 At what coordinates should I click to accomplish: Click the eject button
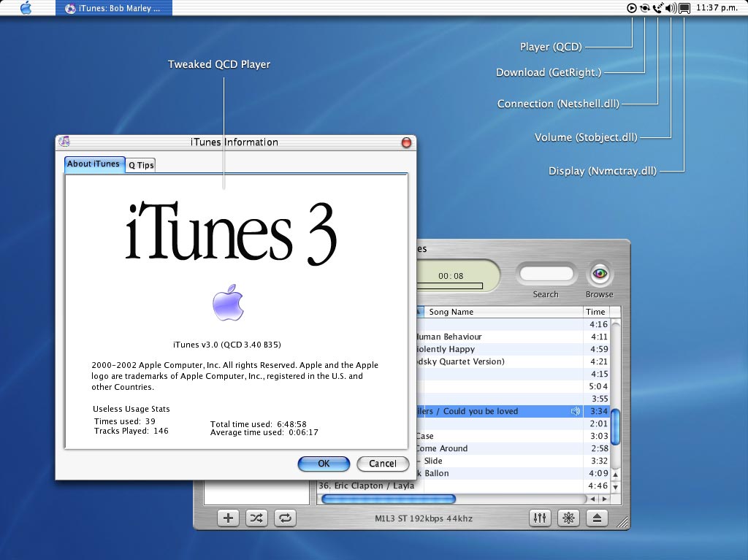(x=597, y=518)
